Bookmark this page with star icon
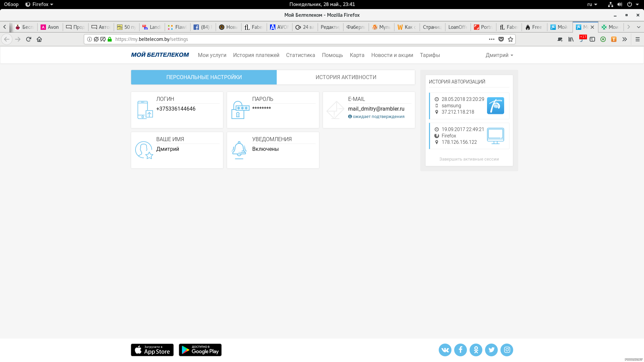 pos(511,39)
